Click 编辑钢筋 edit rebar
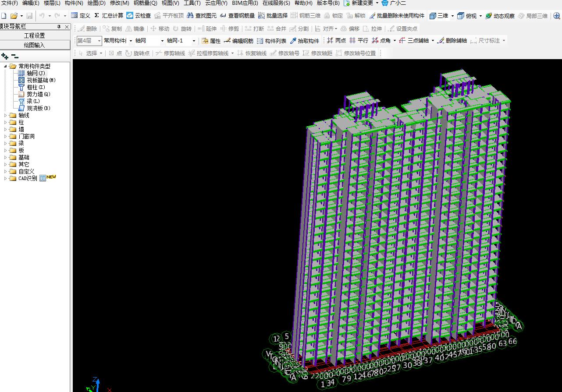The height and width of the screenshot is (392, 562). [x=238, y=41]
